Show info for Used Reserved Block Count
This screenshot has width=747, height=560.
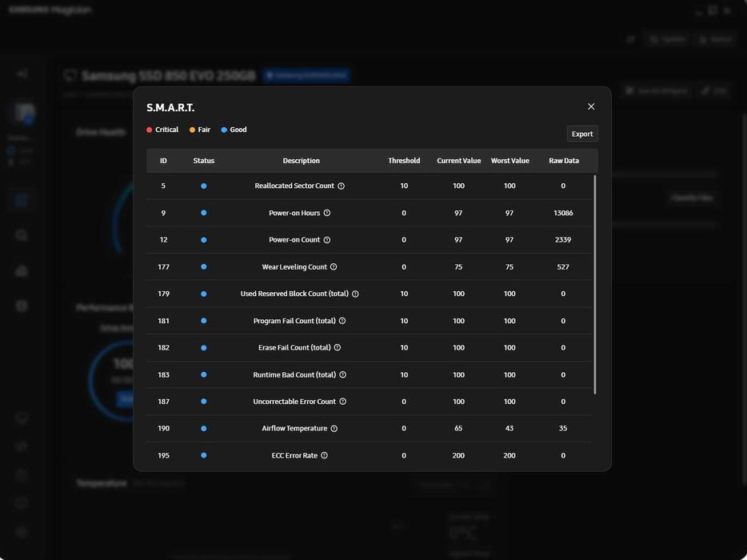pos(355,294)
